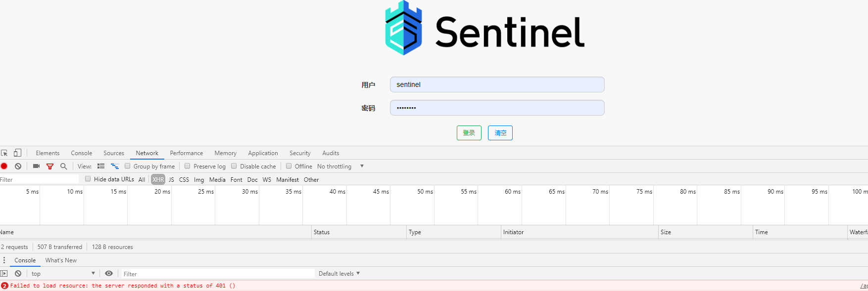Filter by Font requests
Viewport: 868px width, 291px height.
(x=237, y=180)
